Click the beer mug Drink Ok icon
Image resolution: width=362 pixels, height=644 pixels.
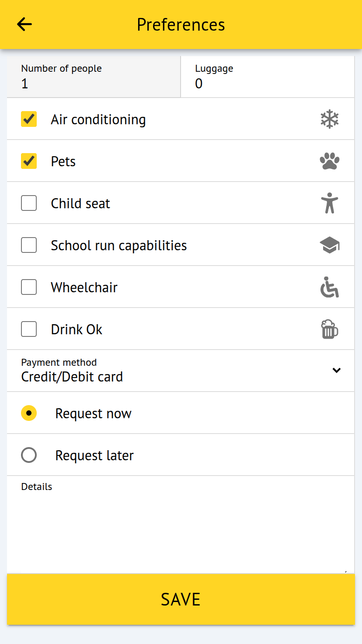pyautogui.click(x=330, y=329)
